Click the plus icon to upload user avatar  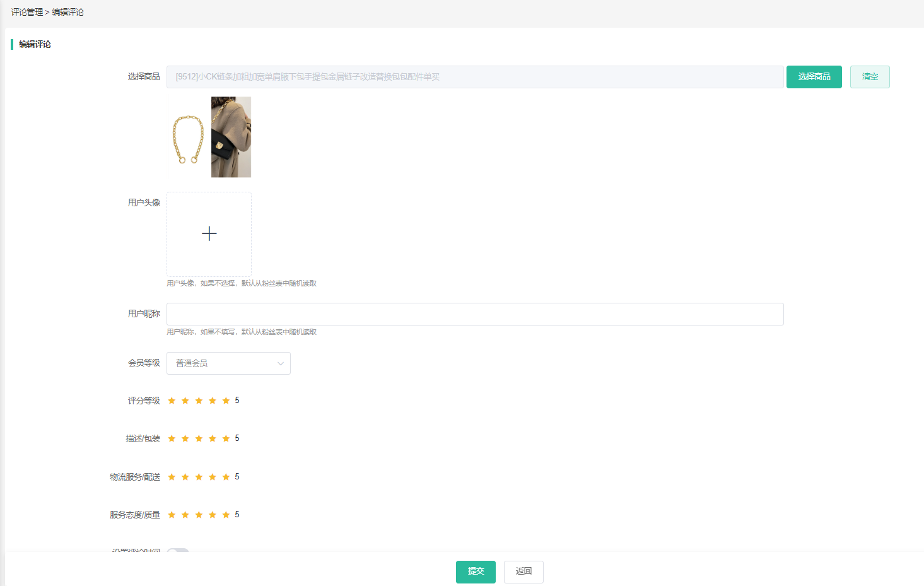pyautogui.click(x=209, y=234)
